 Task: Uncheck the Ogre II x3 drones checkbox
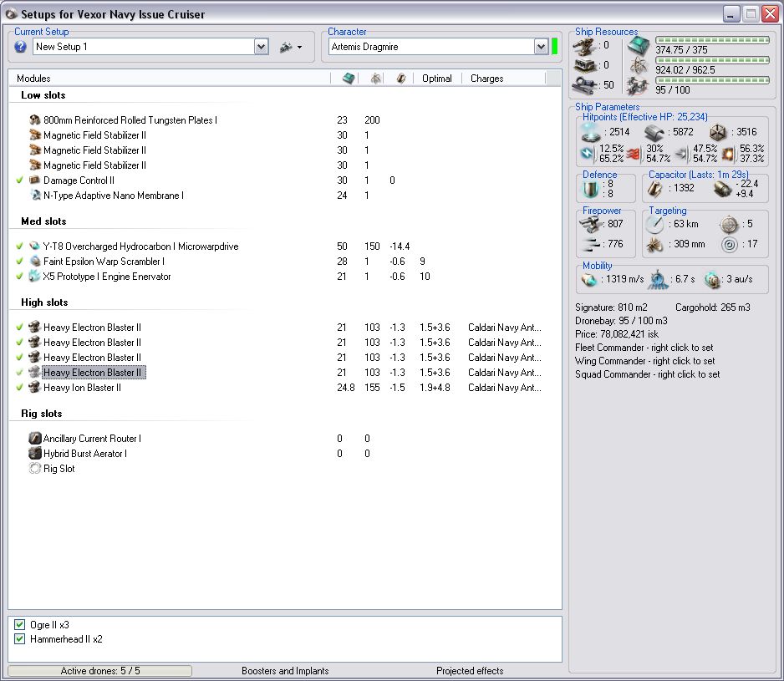pos(20,624)
